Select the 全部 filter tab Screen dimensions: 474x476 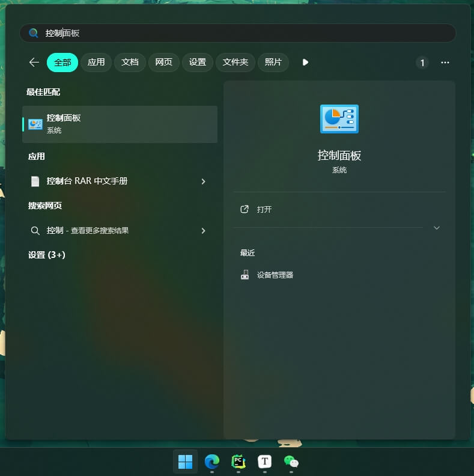[62, 63]
